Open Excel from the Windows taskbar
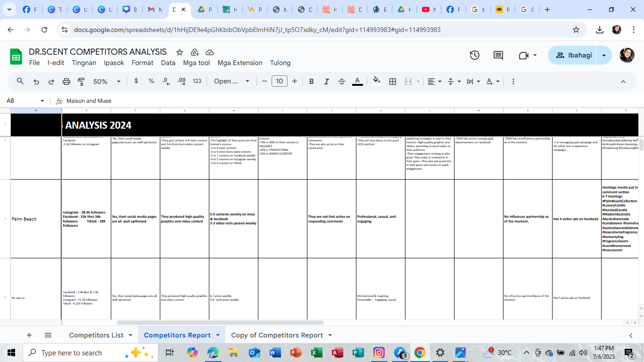 pos(317,353)
